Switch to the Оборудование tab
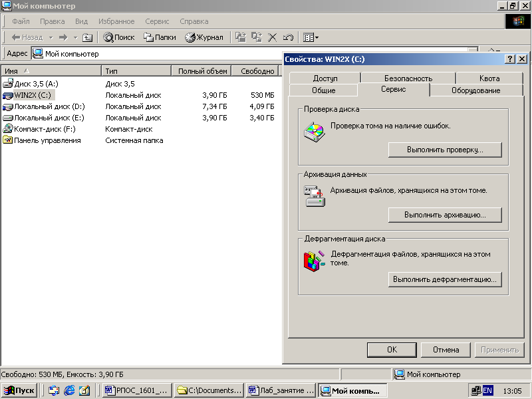The height and width of the screenshot is (399, 532). click(475, 90)
